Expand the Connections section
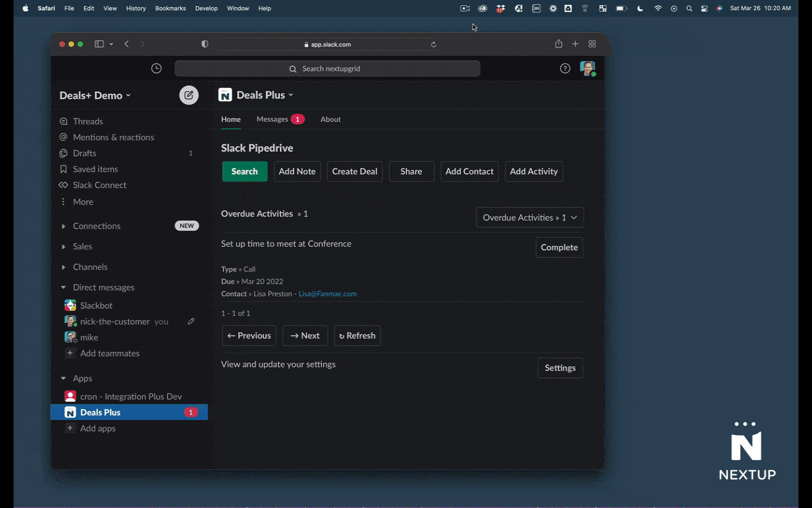812x508 pixels. 63,226
